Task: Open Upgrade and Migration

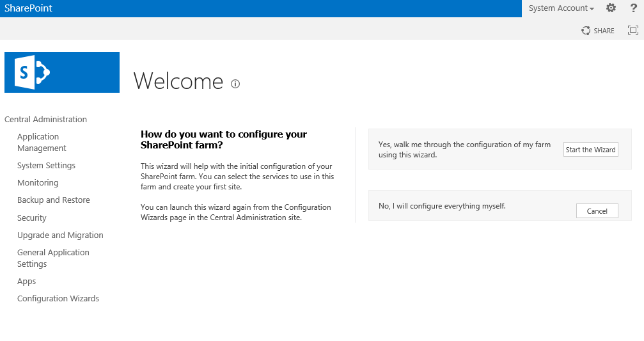Action: click(x=60, y=235)
